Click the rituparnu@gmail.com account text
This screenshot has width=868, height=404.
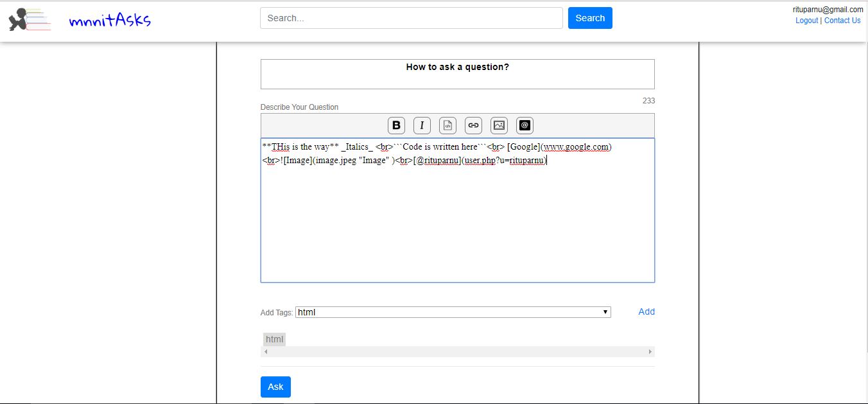click(828, 10)
